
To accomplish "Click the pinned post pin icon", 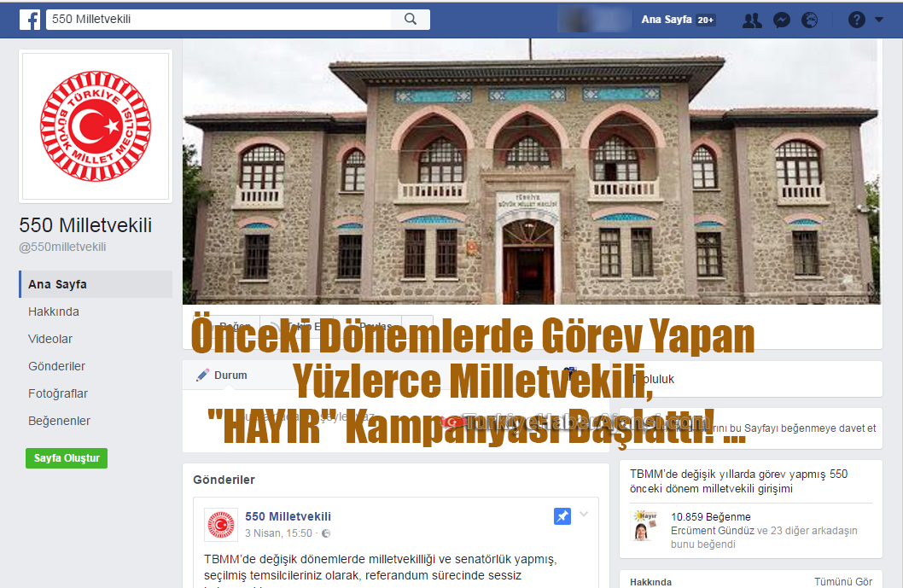I will click(562, 515).
